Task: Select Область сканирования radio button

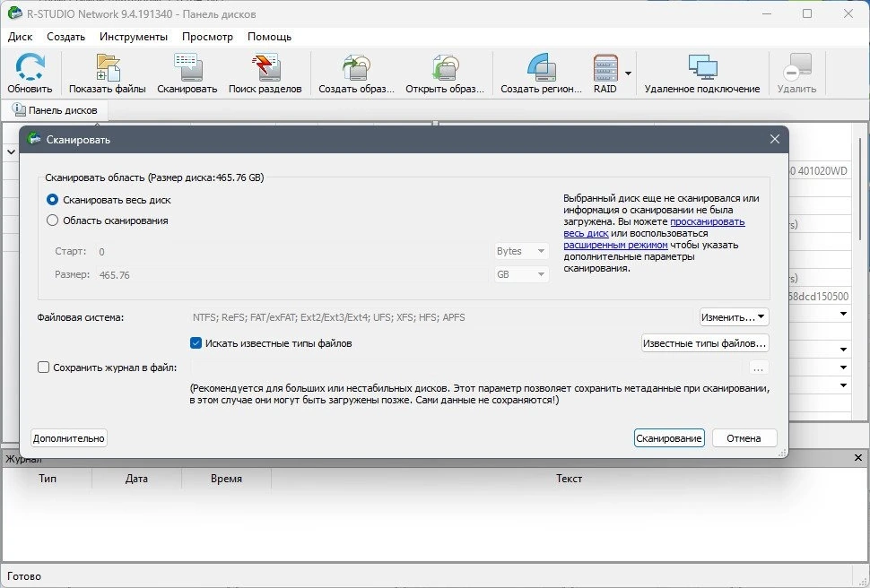Action: 53,220
